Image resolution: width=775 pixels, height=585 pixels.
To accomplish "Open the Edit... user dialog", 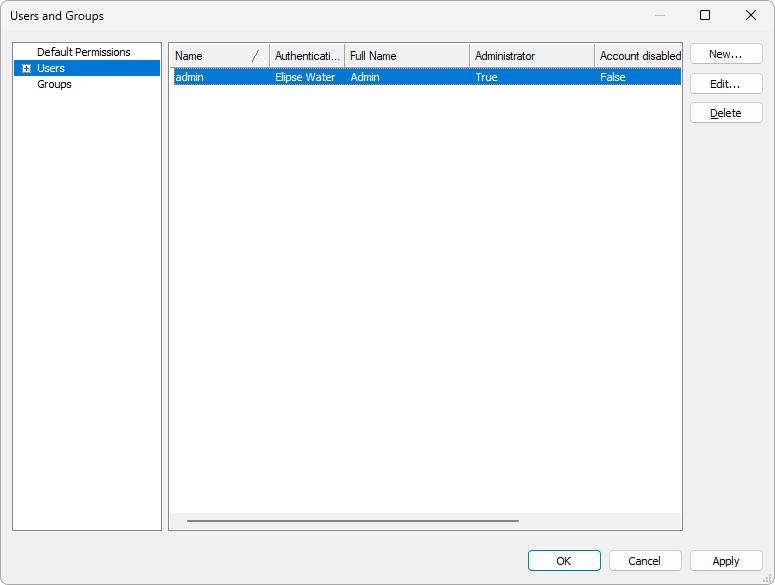I will pyautogui.click(x=725, y=84).
